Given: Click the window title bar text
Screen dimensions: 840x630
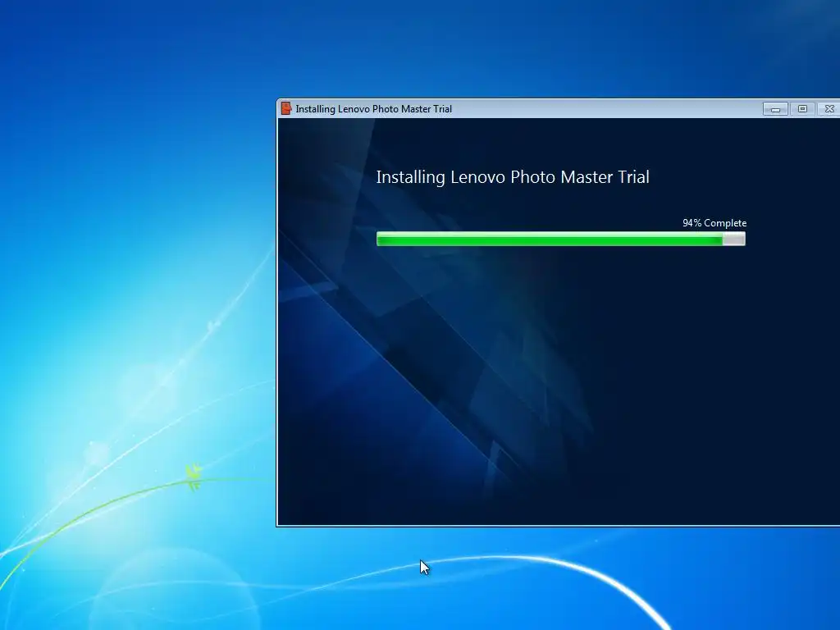Looking at the screenshot, I should click(374, 109).
